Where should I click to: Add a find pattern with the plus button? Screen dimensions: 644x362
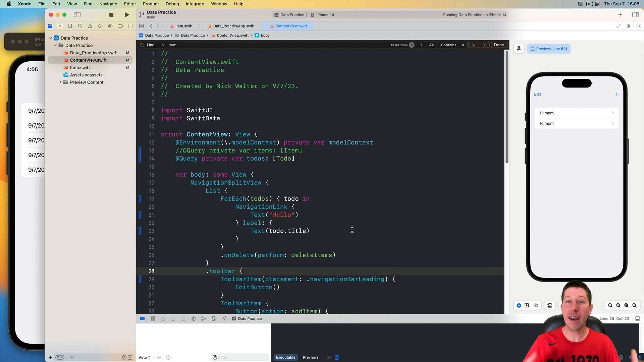click(x=421, y=45)
